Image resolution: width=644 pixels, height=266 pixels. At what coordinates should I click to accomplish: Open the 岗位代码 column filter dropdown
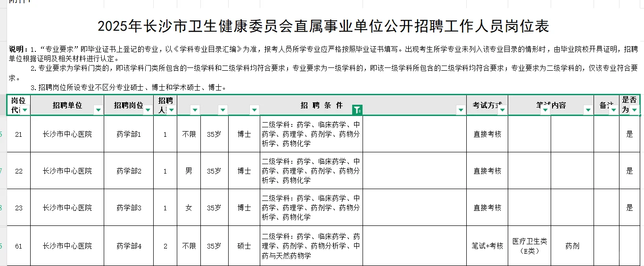point(25,110)
